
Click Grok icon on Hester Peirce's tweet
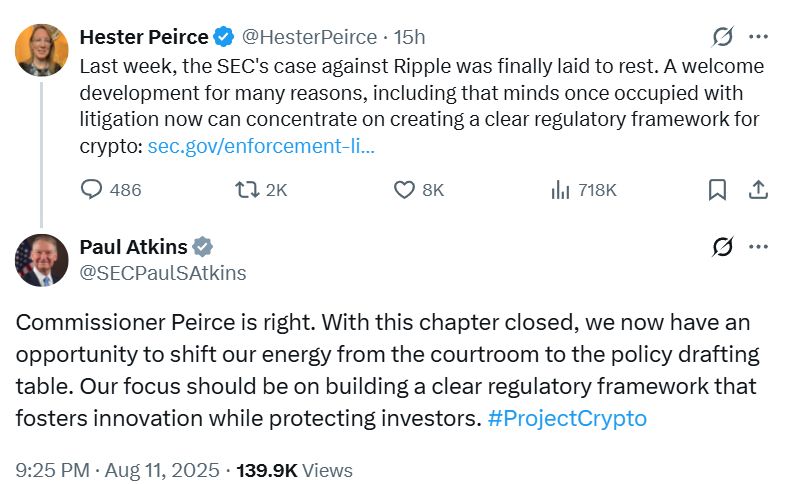(722, 37)
